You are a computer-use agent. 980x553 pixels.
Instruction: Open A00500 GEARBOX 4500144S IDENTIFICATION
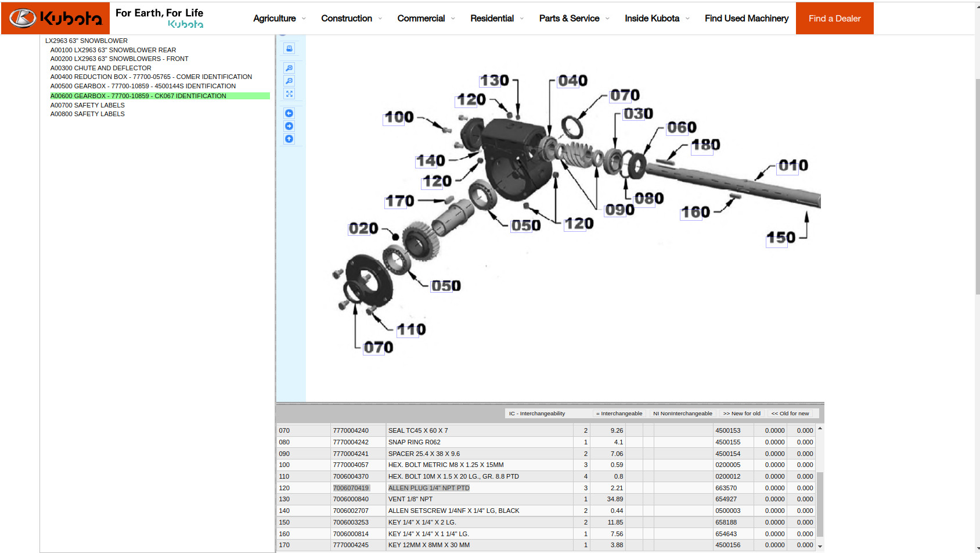click(x=143, y=86)
